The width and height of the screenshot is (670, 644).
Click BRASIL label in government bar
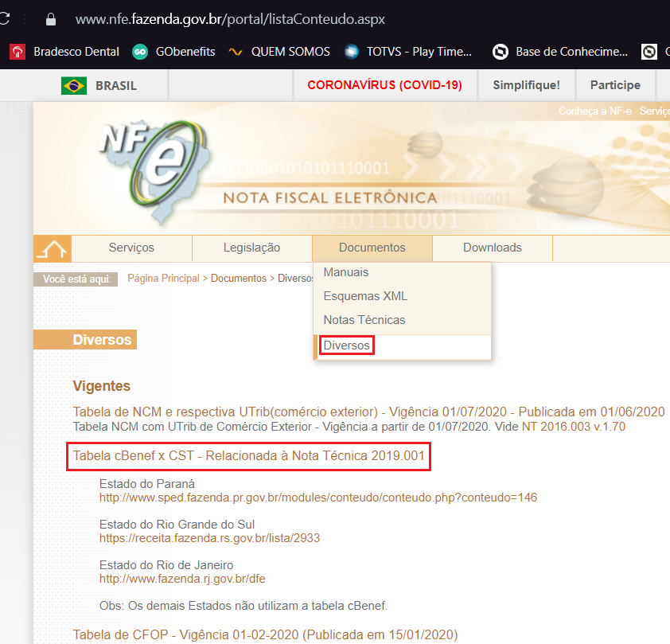click(x=116, y=86)
